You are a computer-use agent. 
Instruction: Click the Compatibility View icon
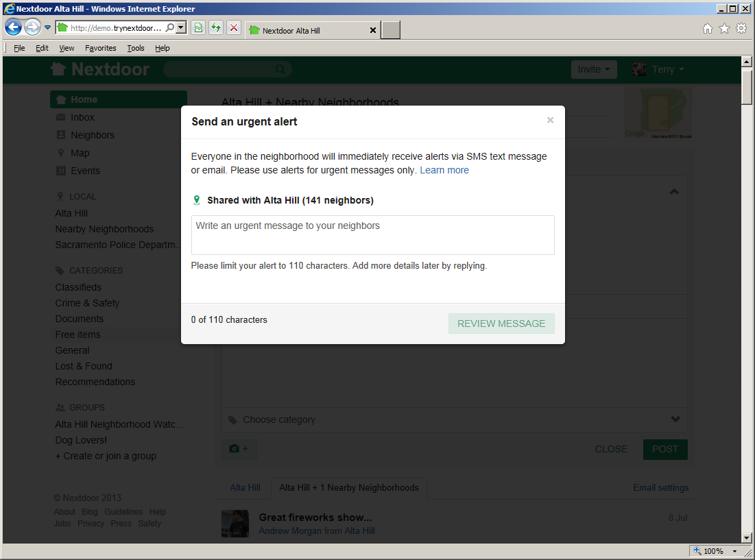click(x=198, y=28)
